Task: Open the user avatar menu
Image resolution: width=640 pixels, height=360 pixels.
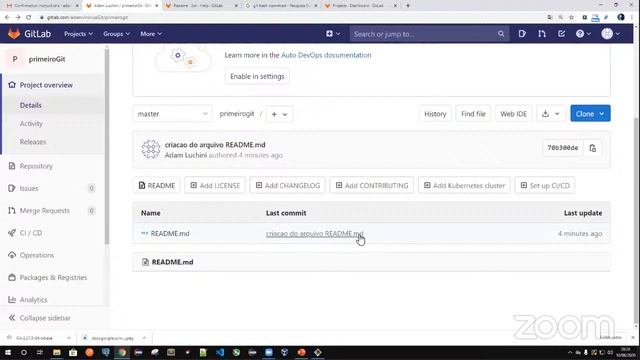Action: pos(611,34)
